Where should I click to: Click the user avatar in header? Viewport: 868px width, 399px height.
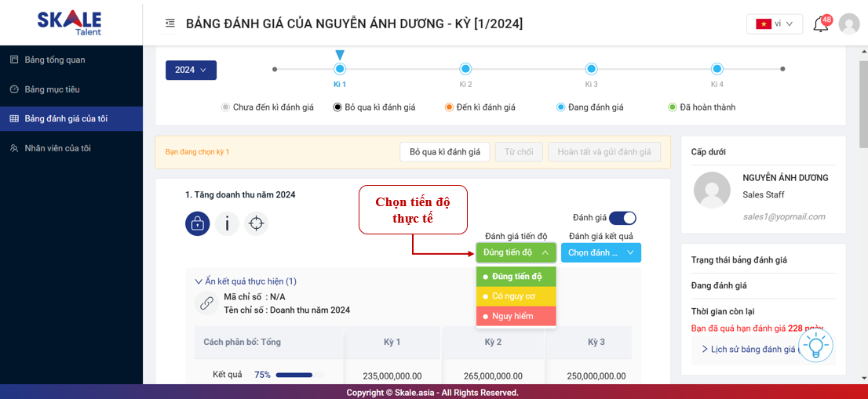click(849, 24)
